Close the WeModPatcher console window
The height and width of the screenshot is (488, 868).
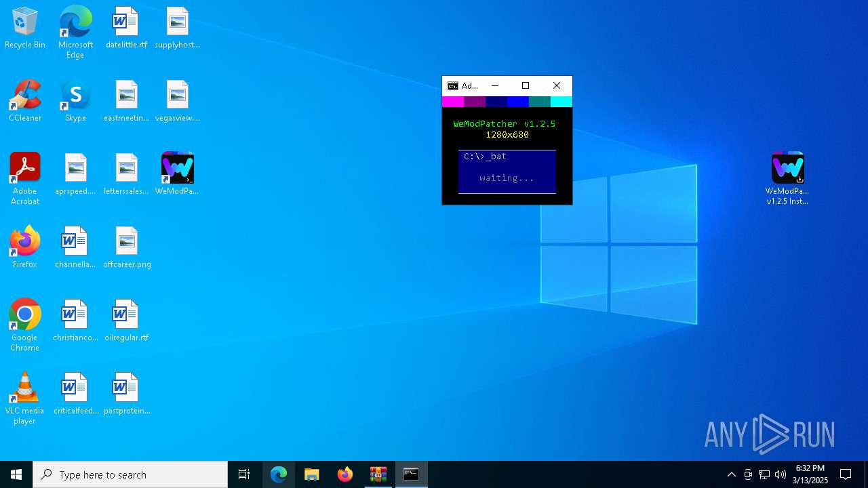click(557, 86)
